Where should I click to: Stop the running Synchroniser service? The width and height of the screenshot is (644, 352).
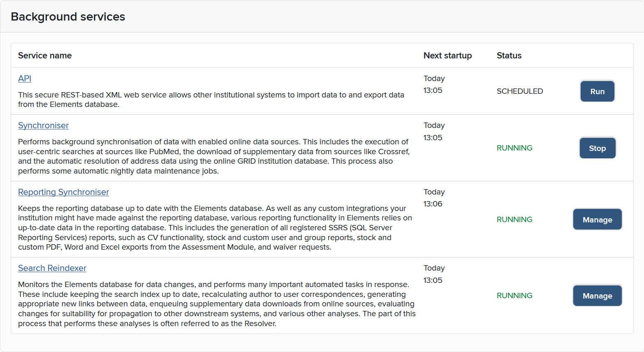pyautogui.click(x=597, y=148)
